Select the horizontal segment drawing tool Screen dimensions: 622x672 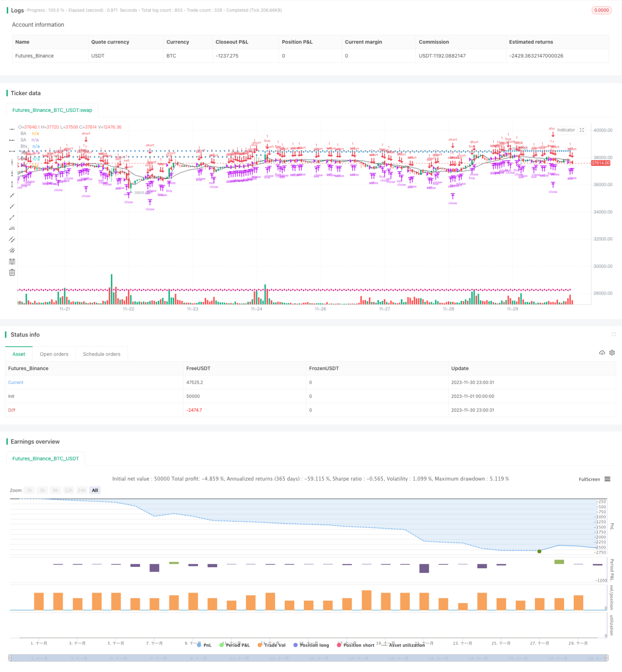pos(12,151)
